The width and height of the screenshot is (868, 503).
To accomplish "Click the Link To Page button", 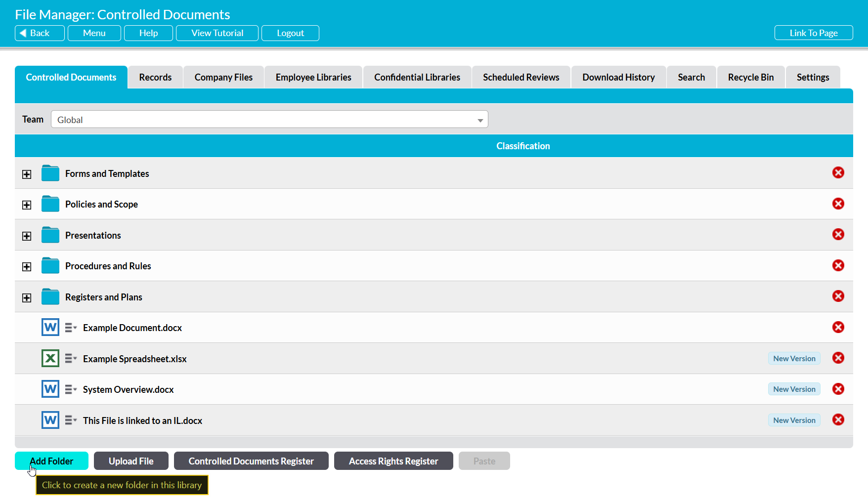I will pos(813,33).
